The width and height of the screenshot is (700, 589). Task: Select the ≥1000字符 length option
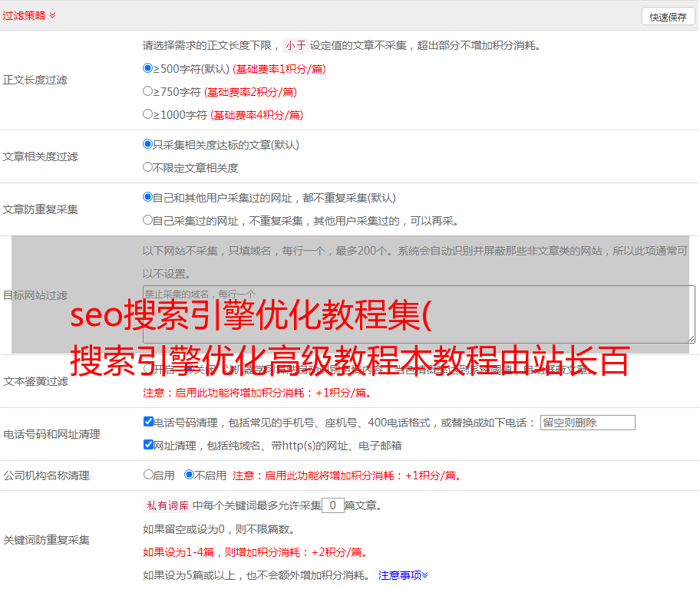(148, 114)
